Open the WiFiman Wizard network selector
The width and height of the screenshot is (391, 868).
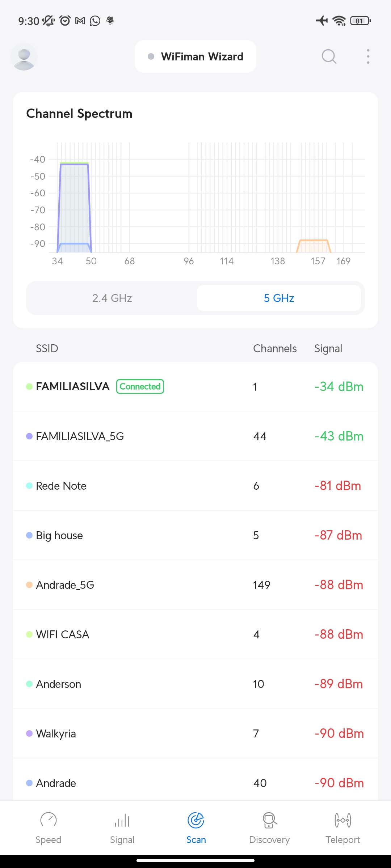tap(195, 56)
